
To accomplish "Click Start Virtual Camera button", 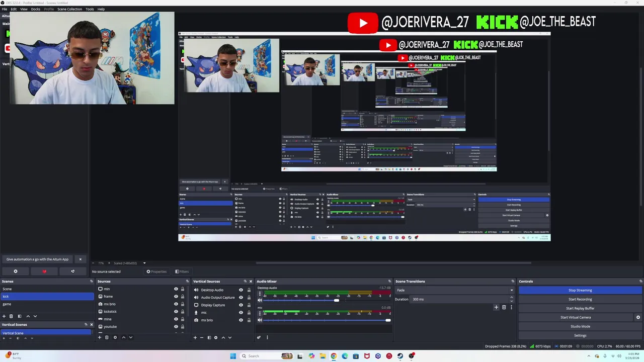I will (x=576, y=317).
